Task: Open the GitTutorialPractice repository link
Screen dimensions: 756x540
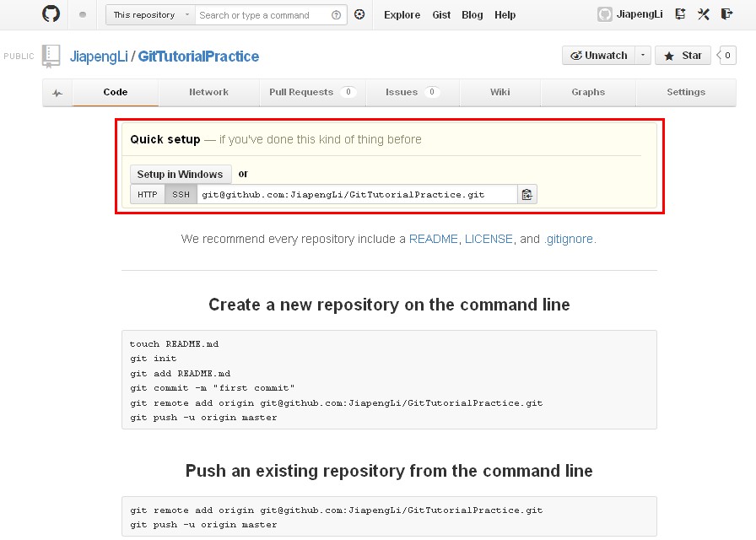Action: click(198, 57)
